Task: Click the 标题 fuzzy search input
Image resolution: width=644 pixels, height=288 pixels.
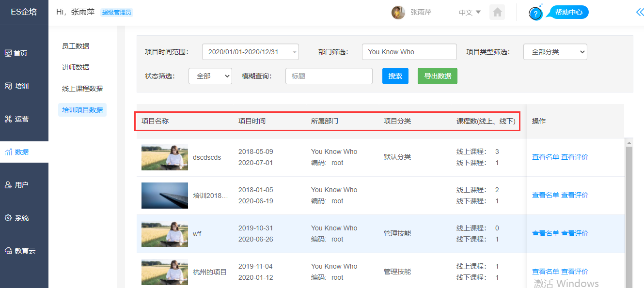Action: click(329, 76)
